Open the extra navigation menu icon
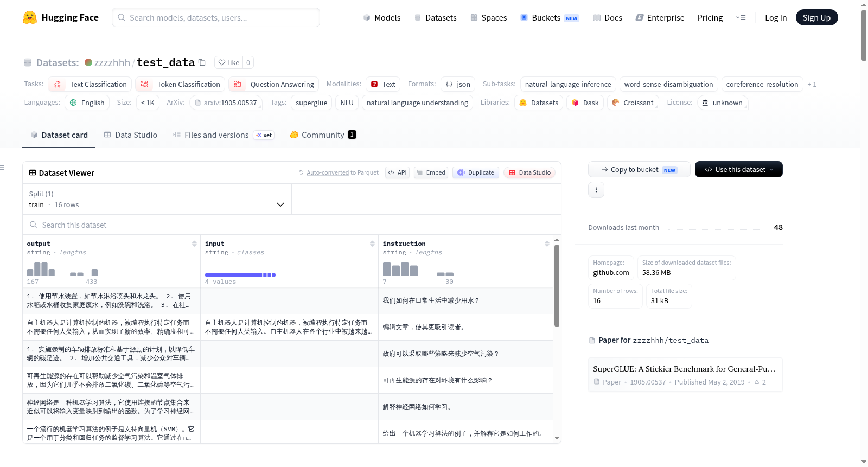868x467 pixels. (x=741, y=17)
